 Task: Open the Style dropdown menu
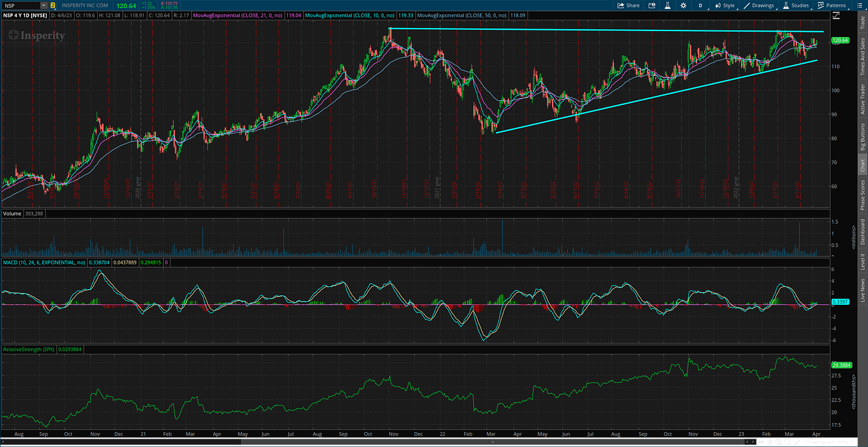pyautogui.click(x=724, y=5)
